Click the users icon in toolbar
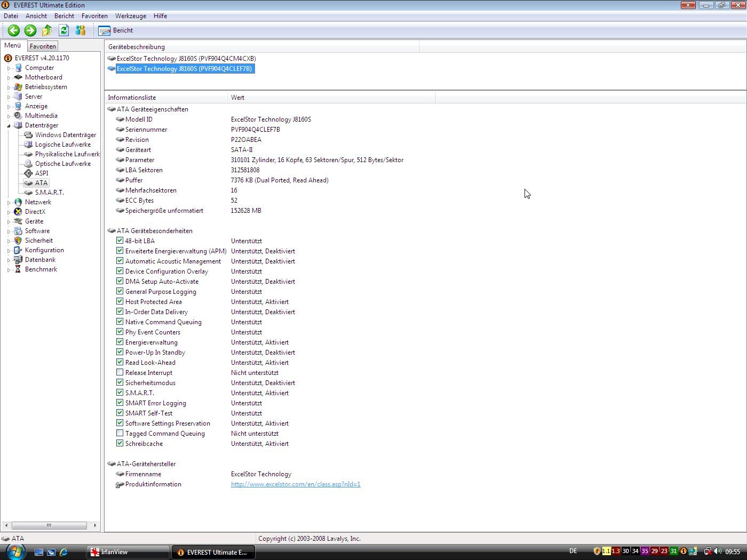The width and height of the screenshot is (747, 560). point(81,30)
